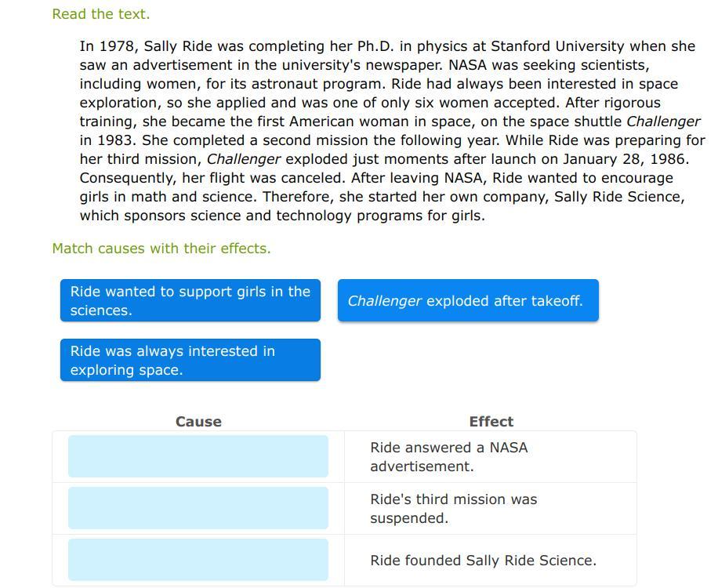Click the effect text 'Ride answered a NASA advertisement'
This screenshot has height=588, width=718.
(448, 456)
